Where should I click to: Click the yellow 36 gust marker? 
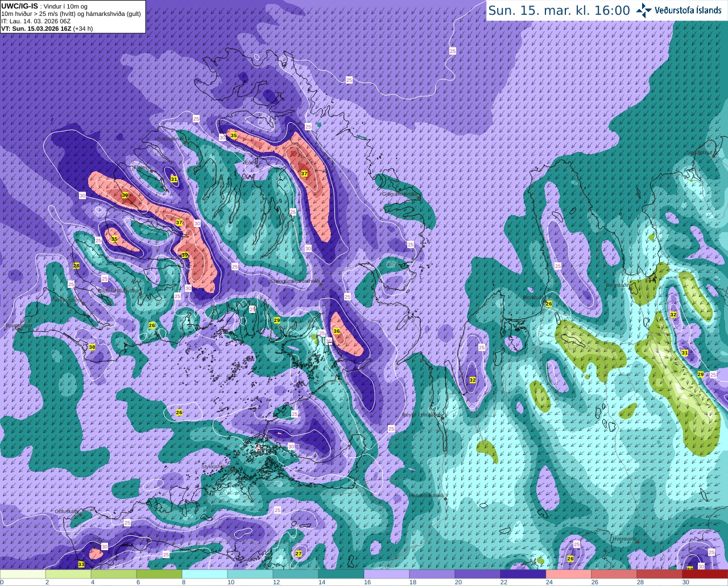click(337, 331)
